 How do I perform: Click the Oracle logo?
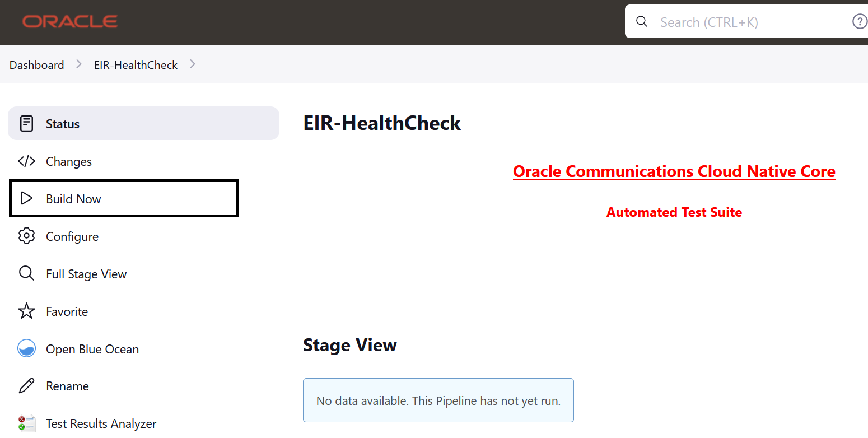(x=69, y=21)
